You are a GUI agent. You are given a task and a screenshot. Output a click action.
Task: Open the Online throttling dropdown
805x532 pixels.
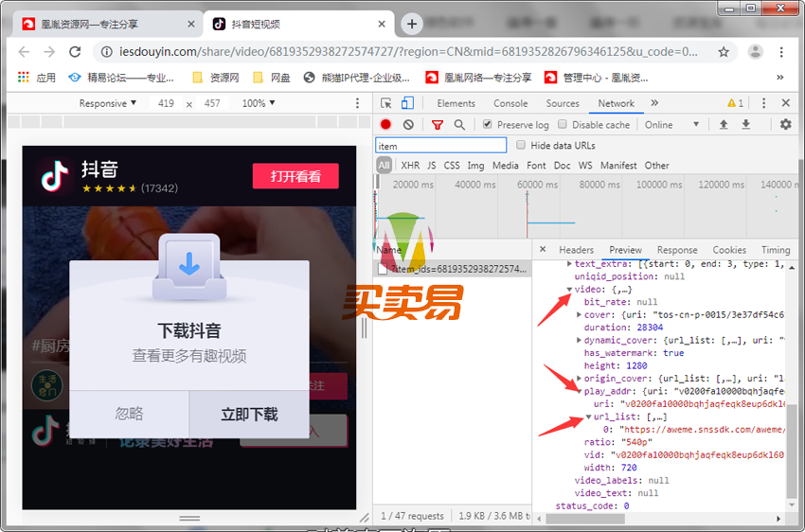coord(671,125)
